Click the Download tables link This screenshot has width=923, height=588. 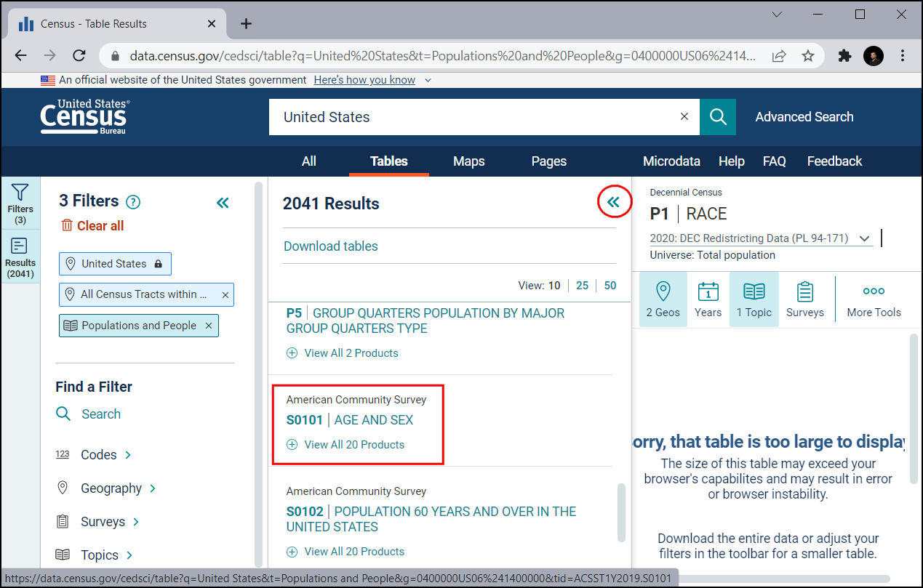[x=331, y=246]
